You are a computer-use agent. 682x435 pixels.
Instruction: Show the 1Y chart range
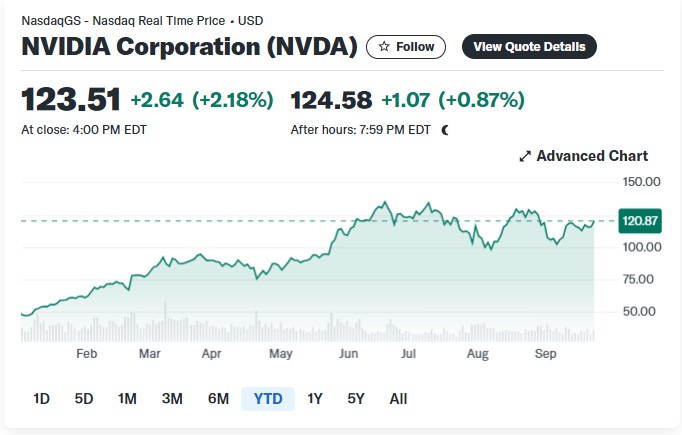(315, 399)
